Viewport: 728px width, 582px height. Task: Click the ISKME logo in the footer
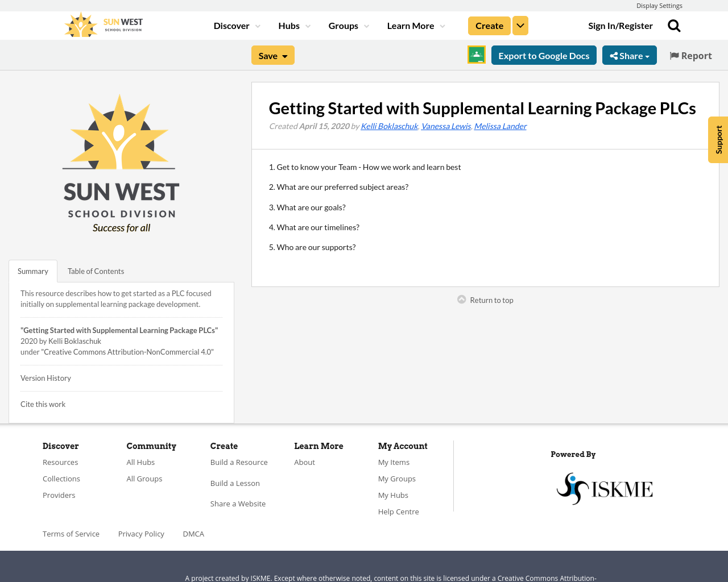click(604, 488)
